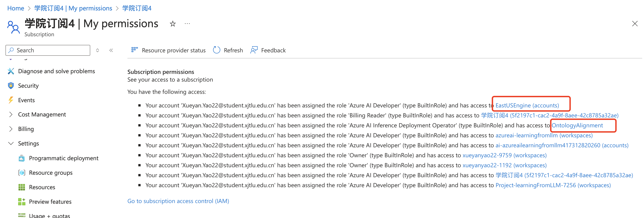This screenshot has width=644, height=218.
Task: Open the Events menu item
Action: (x=26, y=100)
